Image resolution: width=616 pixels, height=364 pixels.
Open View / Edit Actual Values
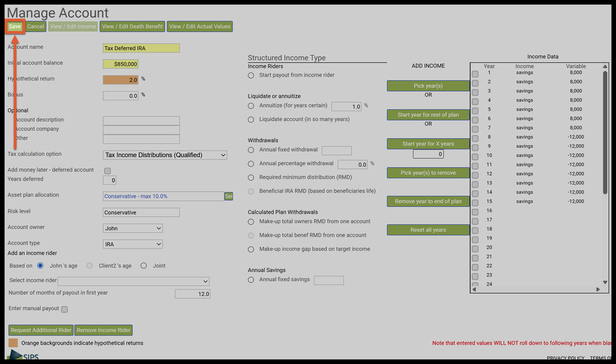[200, 26]
